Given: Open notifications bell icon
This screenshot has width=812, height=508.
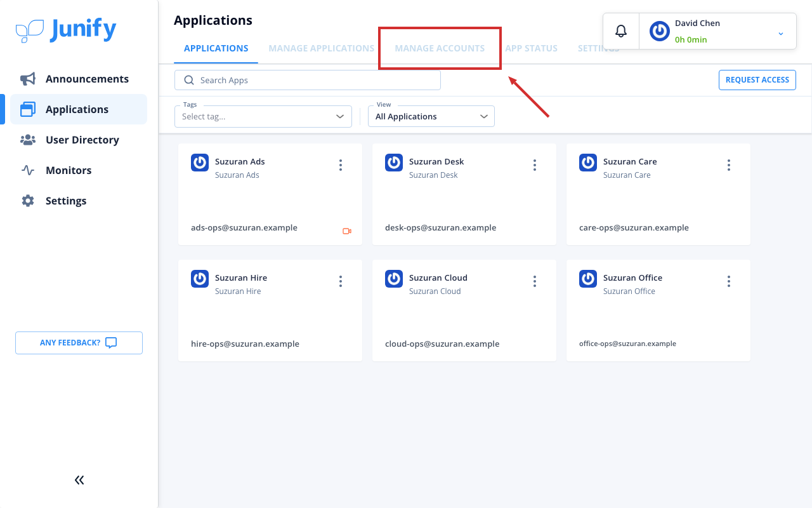Looking at the screenshot, I should coord(621,31).
